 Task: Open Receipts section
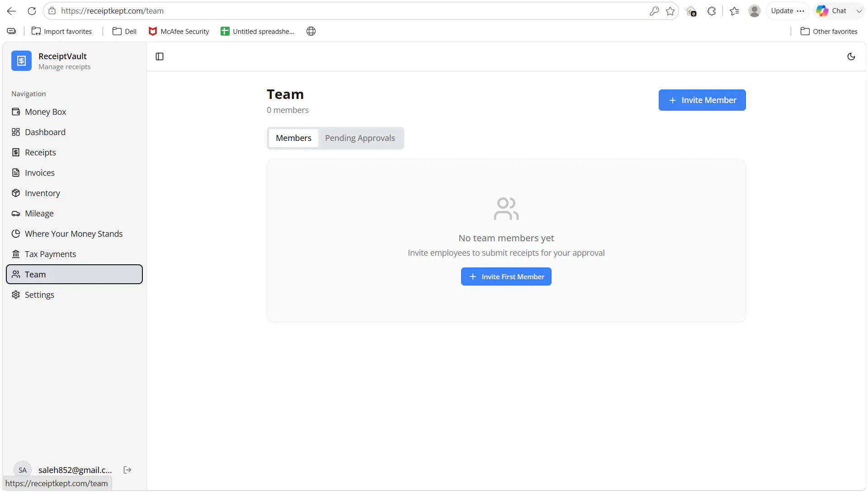coord(75,152)
